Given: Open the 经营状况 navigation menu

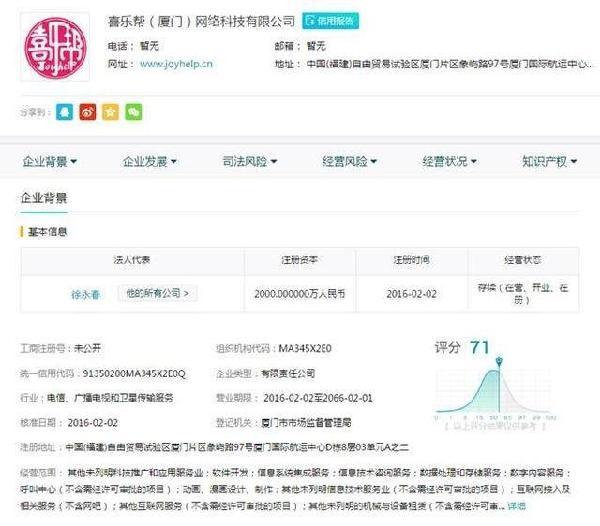Looking at the screenshot, I should coord(449,161).
